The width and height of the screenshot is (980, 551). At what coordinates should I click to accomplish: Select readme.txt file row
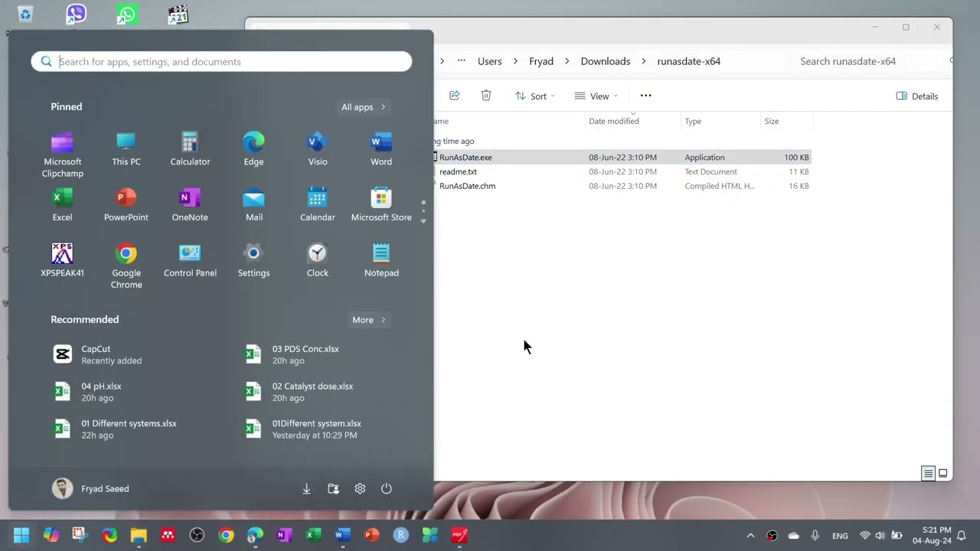[622, 171]
